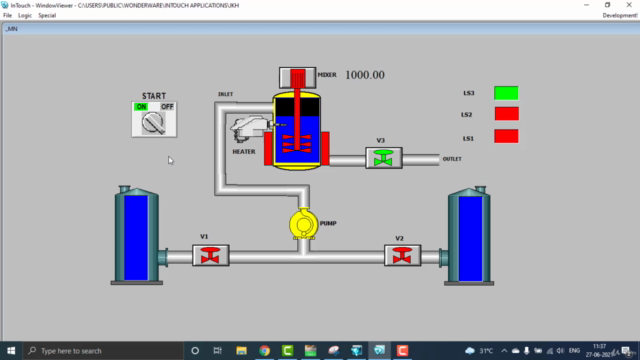Click the LS3 label text
This screenshot has width=640, height=360.
[469, 93]
